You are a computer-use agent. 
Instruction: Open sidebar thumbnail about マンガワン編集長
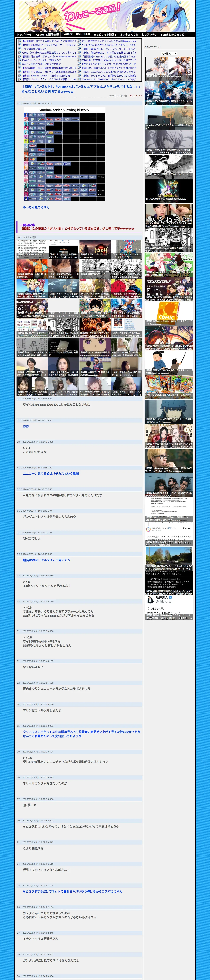168,289
